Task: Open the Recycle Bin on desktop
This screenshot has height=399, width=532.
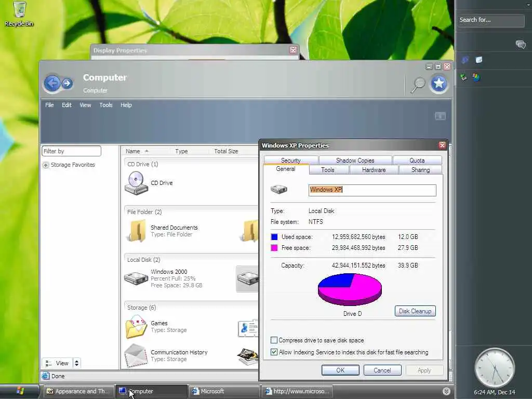Action: point(19,14)
